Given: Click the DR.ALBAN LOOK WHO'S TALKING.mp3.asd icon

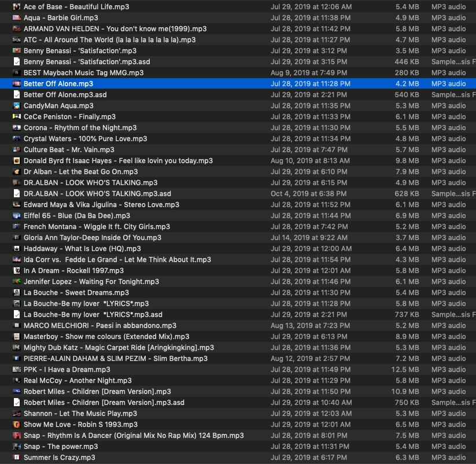Looking at the screenshot, I should click(17, 193).
